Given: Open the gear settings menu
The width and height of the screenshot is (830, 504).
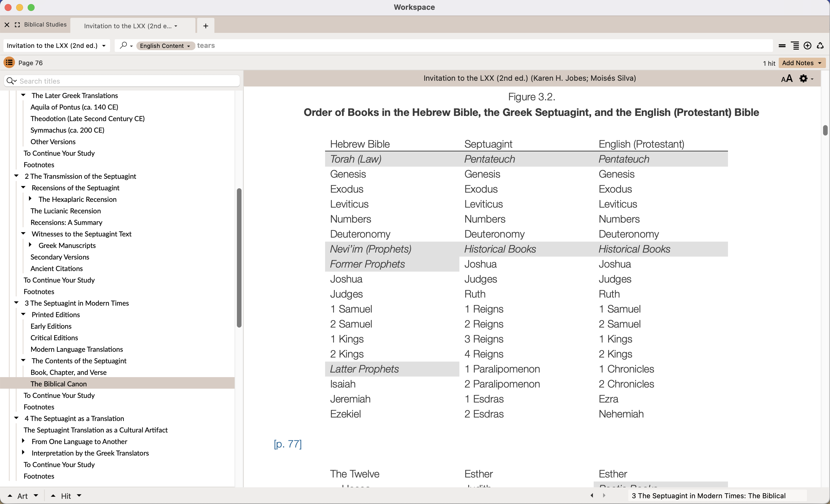Looking at the screenshot, I should (x=806, y=78).
